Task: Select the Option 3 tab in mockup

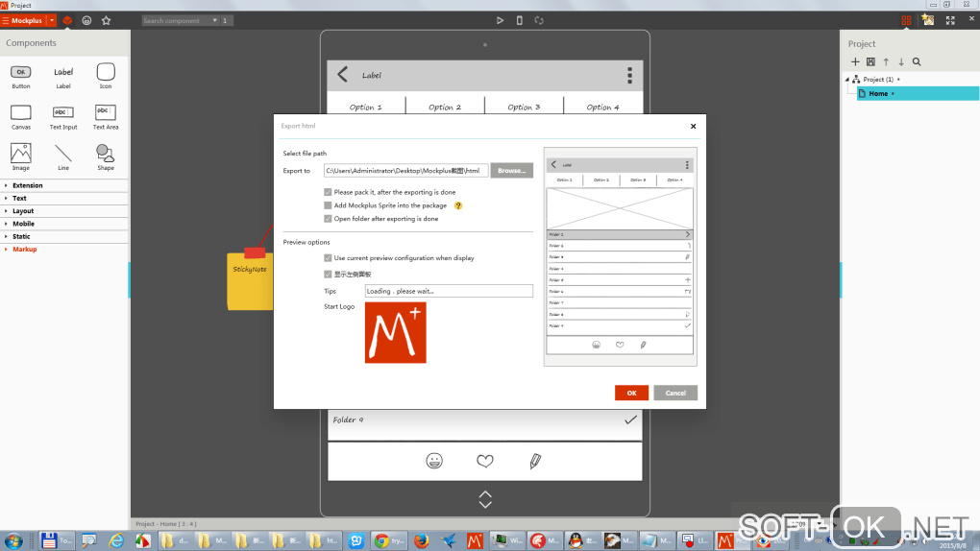Action: pos(524,107)
